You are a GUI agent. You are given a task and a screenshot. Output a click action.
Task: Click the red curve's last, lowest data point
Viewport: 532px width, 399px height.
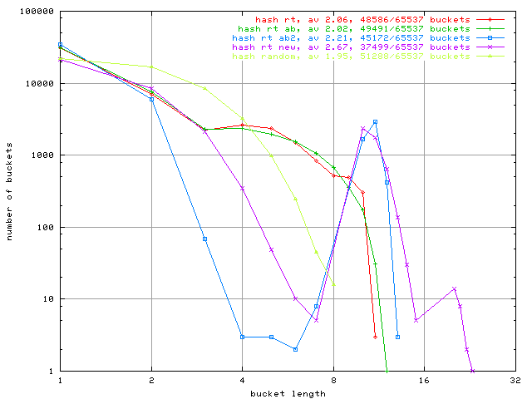[375, 337]
